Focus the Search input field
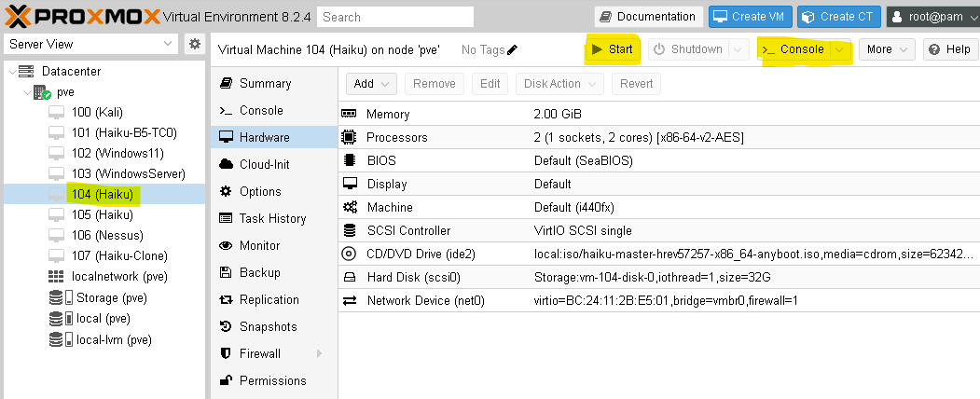 click(x=395, y=17)
